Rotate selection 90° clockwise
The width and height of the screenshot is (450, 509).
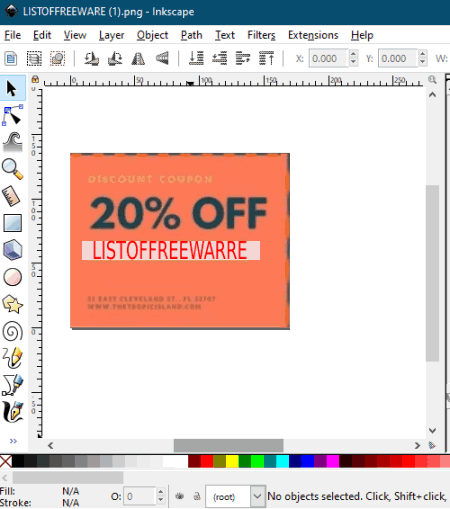[115, 59]
